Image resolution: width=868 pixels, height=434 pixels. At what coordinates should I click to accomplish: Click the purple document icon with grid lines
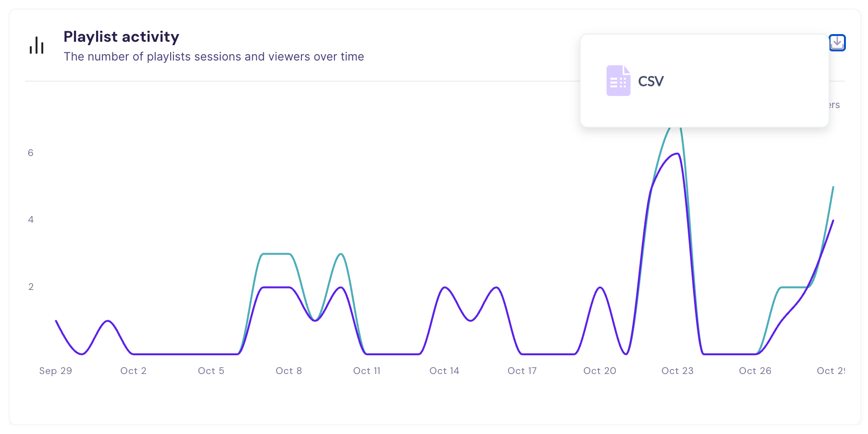618,81
